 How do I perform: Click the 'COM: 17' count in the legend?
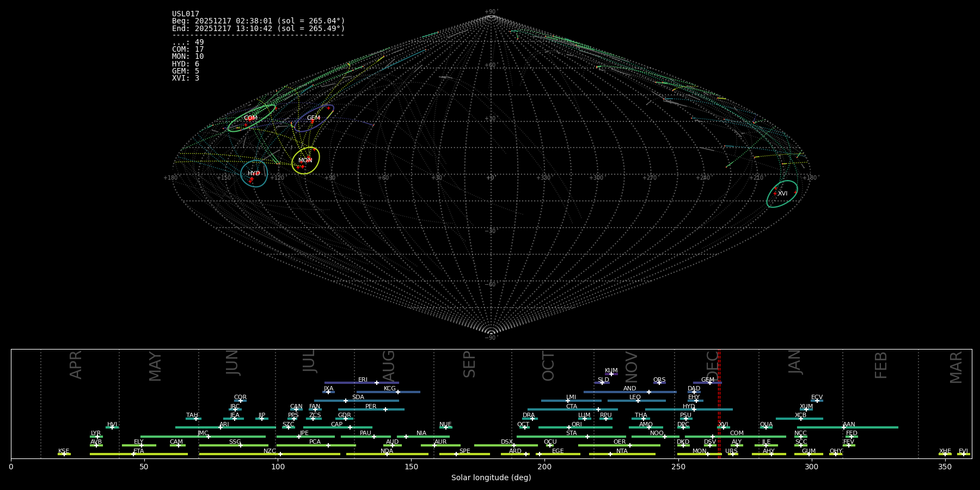pos(188,50)
